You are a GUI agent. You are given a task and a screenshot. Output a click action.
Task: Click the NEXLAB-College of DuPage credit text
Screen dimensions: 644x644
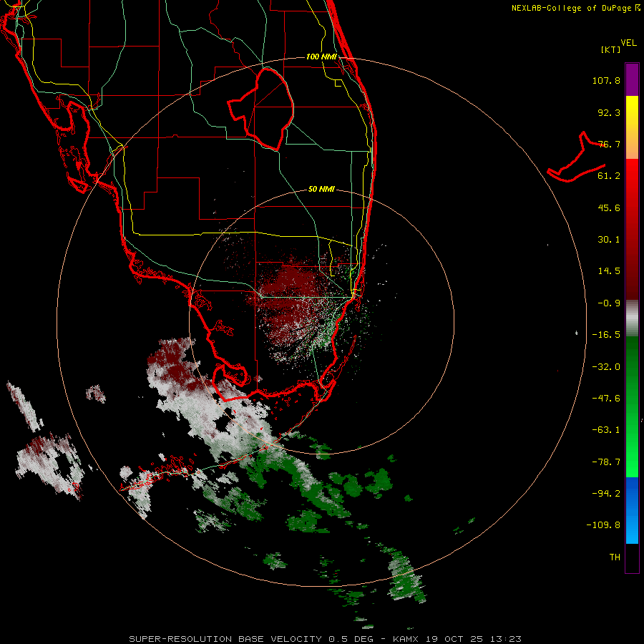tap(575, 8)
